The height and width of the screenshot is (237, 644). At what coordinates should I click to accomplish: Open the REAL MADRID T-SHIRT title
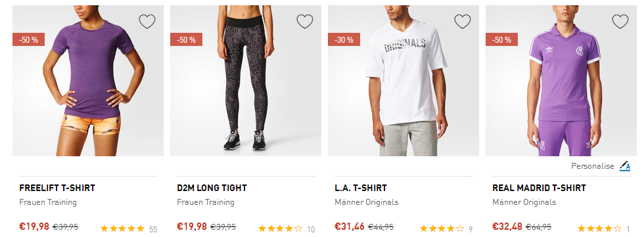point(539,188)
